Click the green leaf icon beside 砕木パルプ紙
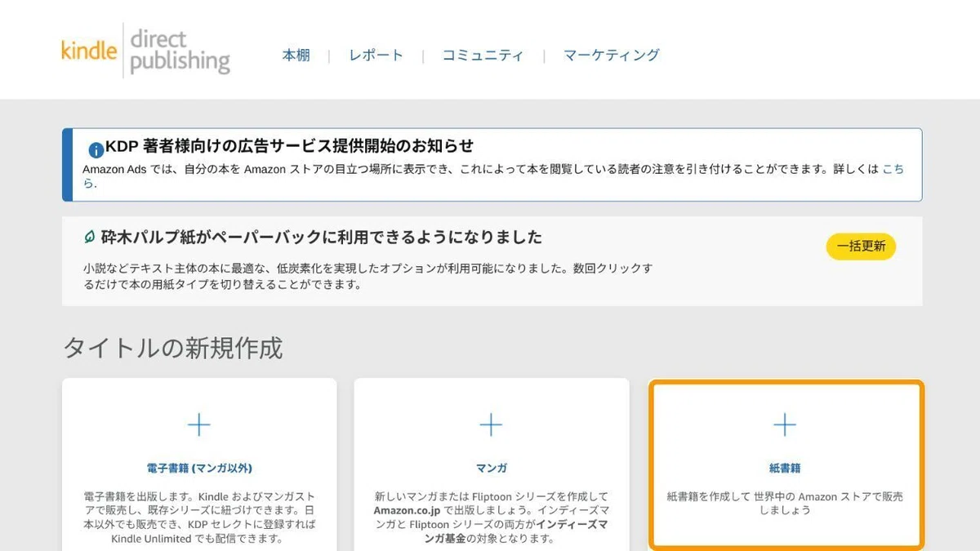The image size is (980, 551). click(90, 237)
